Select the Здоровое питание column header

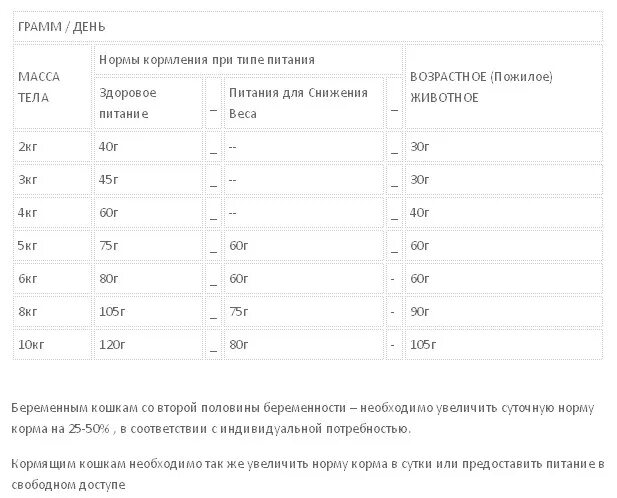click(148, 103)
